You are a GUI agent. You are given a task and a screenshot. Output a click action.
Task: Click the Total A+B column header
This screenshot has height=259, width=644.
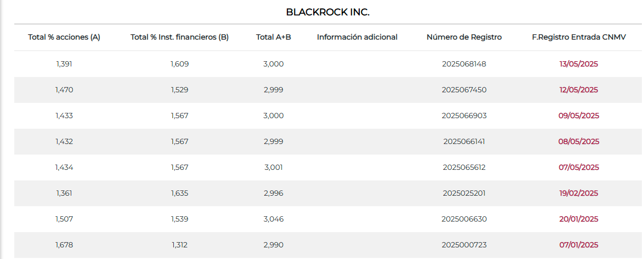tap(274, 37)
